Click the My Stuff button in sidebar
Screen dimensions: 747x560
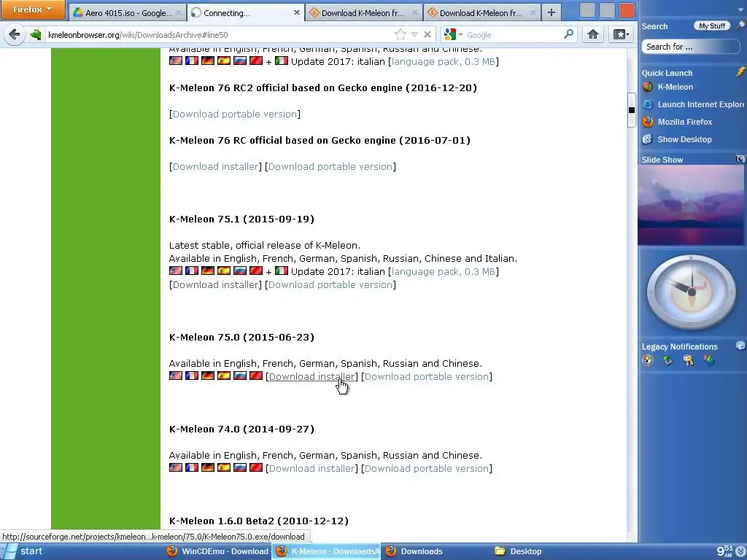coord(712,26)
